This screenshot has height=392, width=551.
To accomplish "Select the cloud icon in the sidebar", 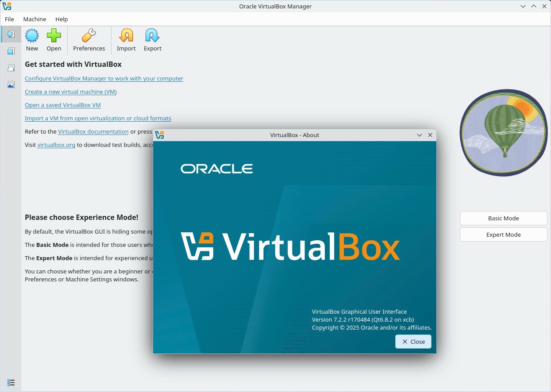I will tap(11, 68).
